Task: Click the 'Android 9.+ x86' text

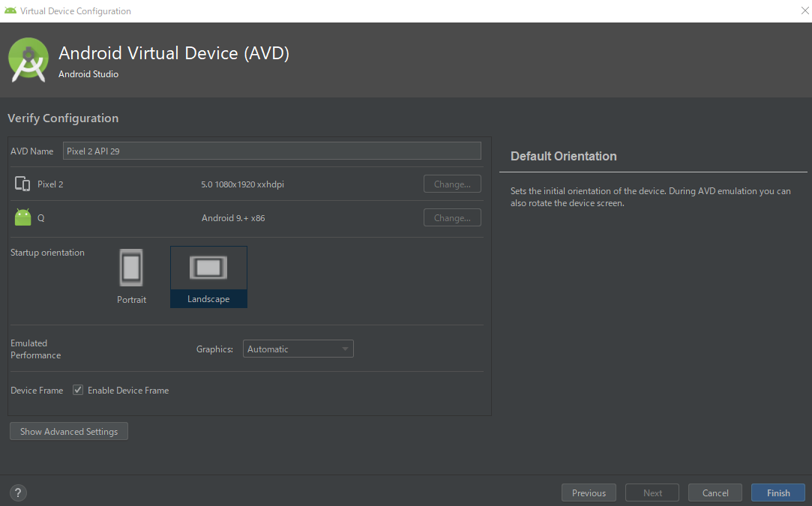Action: click(233, 218)
